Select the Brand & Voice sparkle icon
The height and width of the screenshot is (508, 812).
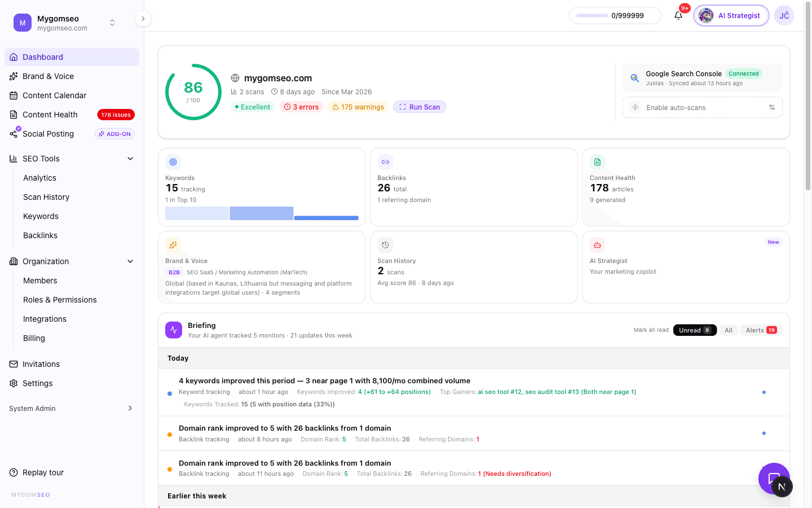(x=12, y=76)
